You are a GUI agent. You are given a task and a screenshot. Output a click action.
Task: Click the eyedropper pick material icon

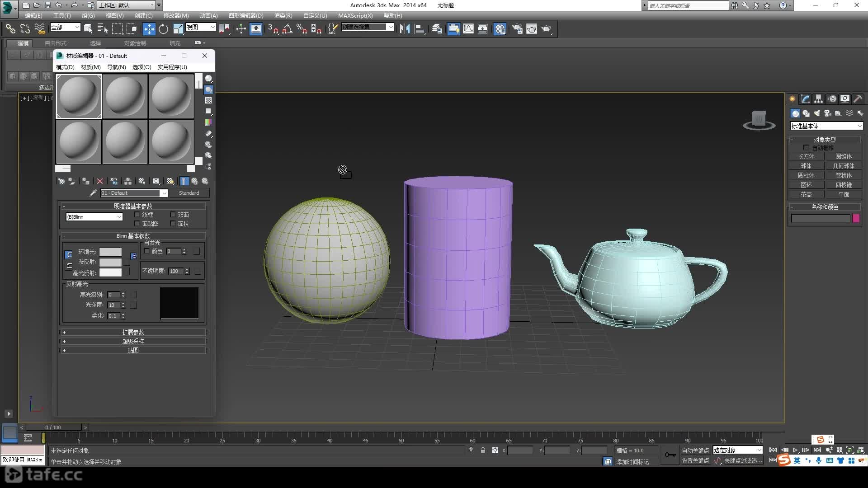coord(93,193)
